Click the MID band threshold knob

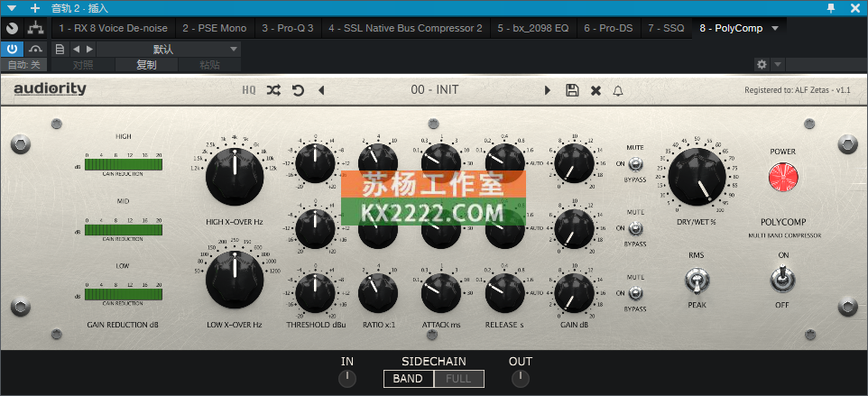pyautogui.click(x=316, y=228)
